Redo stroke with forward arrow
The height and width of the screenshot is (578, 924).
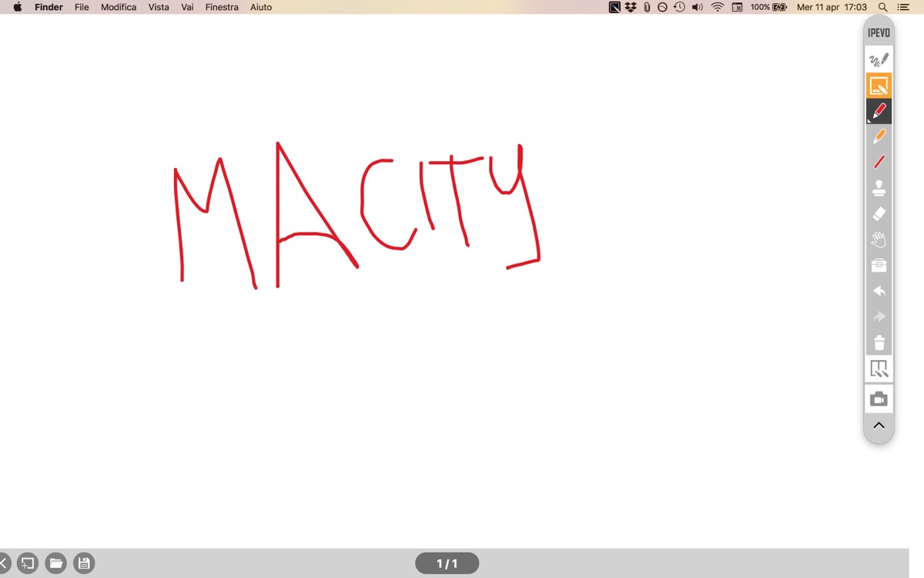[879, 317]
